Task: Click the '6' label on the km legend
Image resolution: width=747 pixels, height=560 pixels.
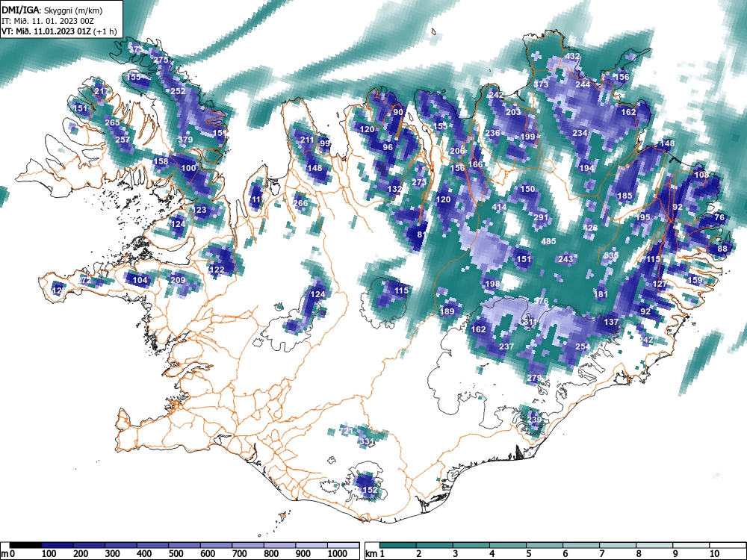Action: [565, 554]
